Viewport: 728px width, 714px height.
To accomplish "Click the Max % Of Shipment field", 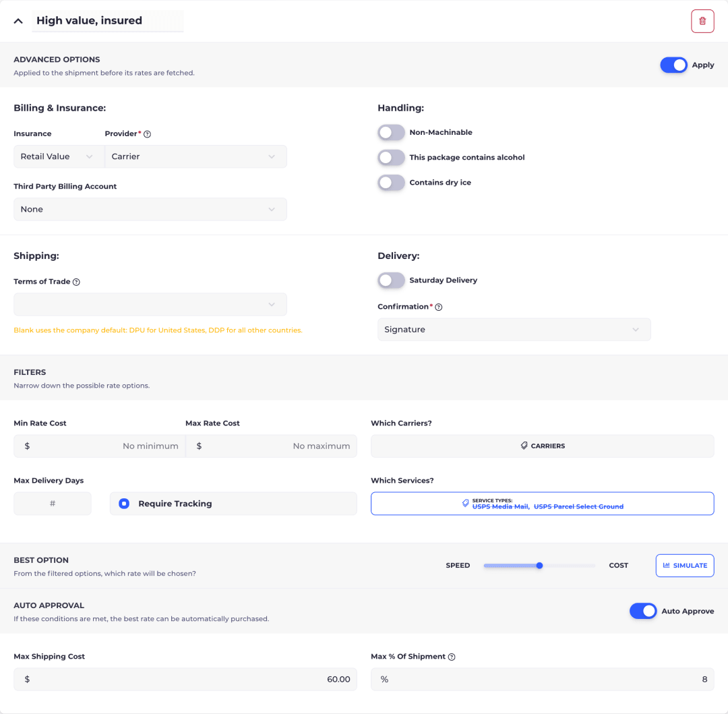I will point(542,679).
